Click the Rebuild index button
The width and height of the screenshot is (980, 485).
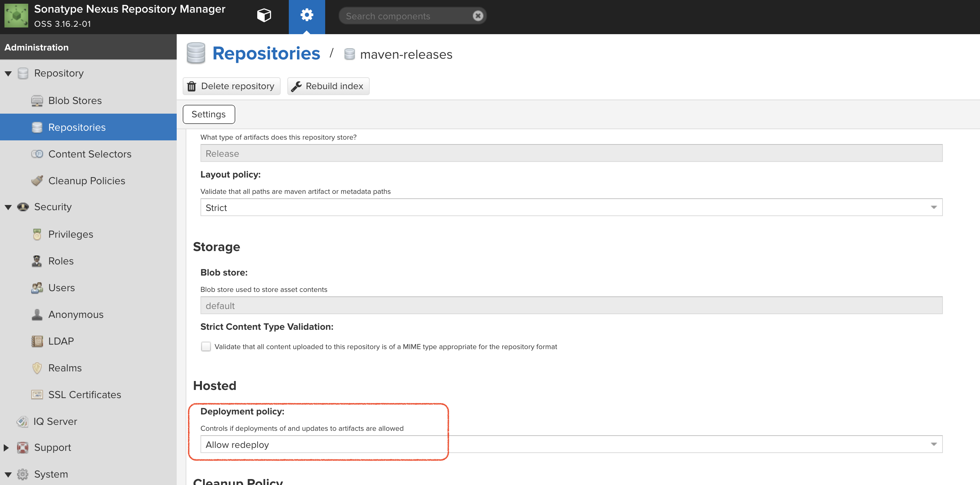tap(328, 86)
